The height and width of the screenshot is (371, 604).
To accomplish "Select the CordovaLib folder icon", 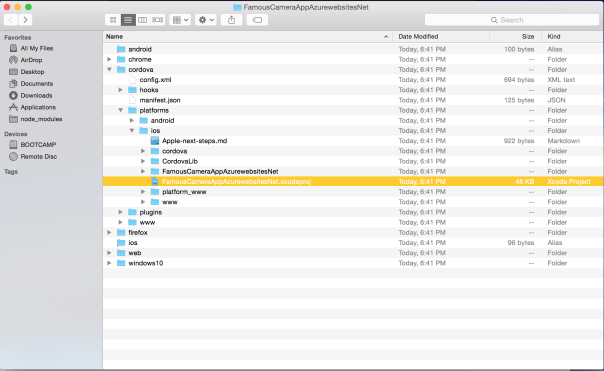I will pyautogui.click(x=155, y=161).
